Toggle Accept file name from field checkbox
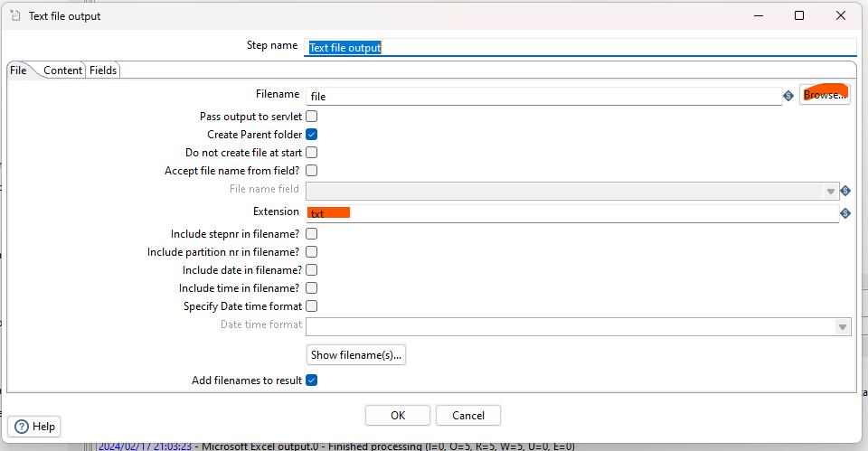Image resolution: width=868 pixels, height=451 pixels. (x=311, y=171)
